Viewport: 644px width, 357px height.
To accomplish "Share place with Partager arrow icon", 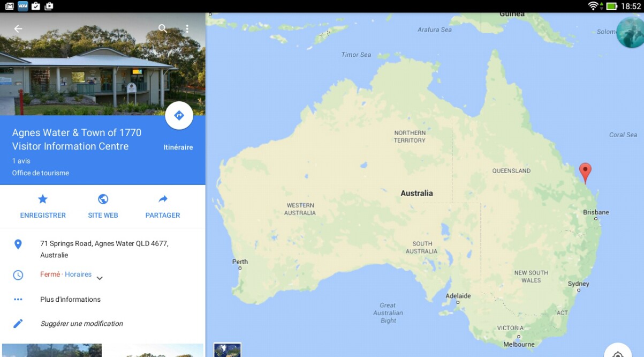I will click(x=163, y=206).
